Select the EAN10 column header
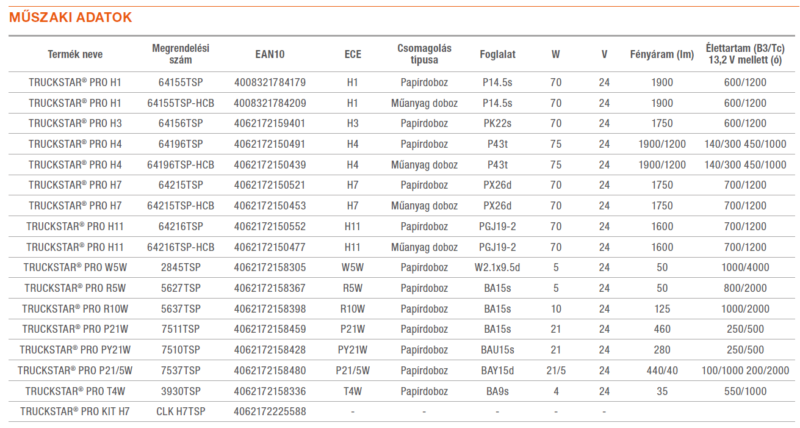Image resolution: width=800 pixels, height=428 pixels. point(270,54)
